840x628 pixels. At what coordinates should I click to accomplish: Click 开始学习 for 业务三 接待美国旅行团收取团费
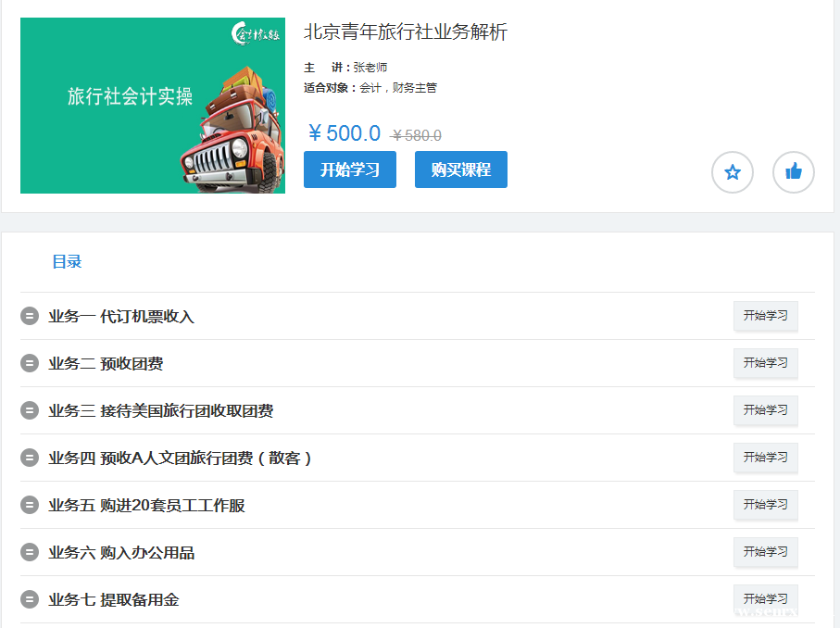click(x=765, y=410)
